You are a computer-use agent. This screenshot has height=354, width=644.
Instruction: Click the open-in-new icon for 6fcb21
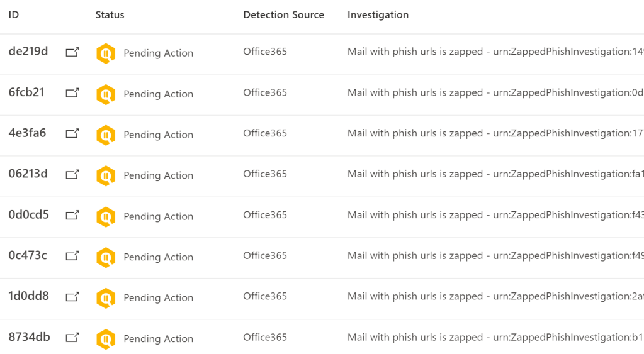pyautogui.click(x=72, y=93)
